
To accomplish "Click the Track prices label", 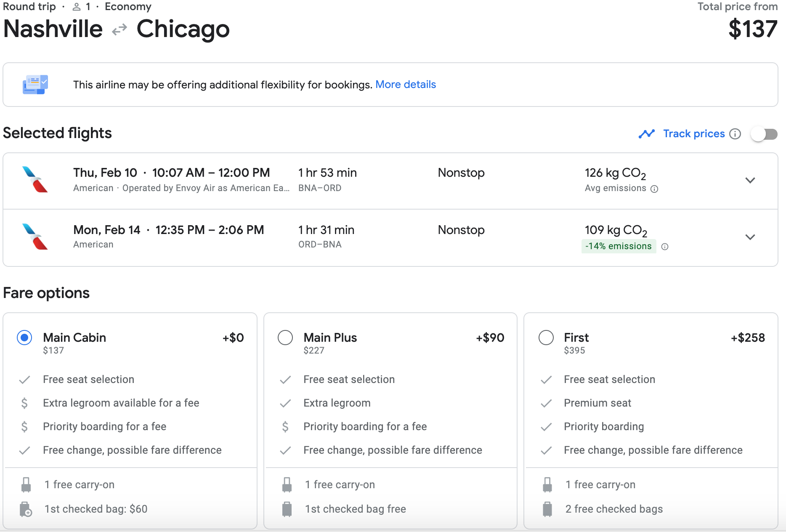I will pyautogui.click(x=694, y=134).
